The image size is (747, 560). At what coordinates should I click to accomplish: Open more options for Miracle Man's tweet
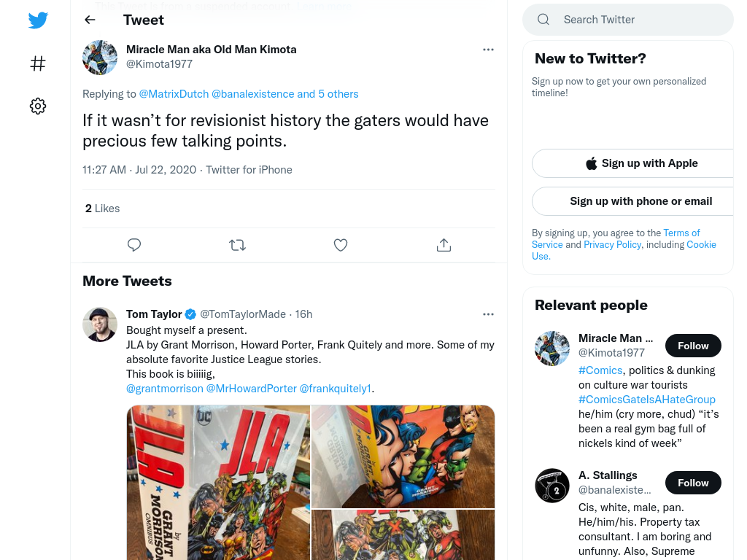(x=488, y=50)
